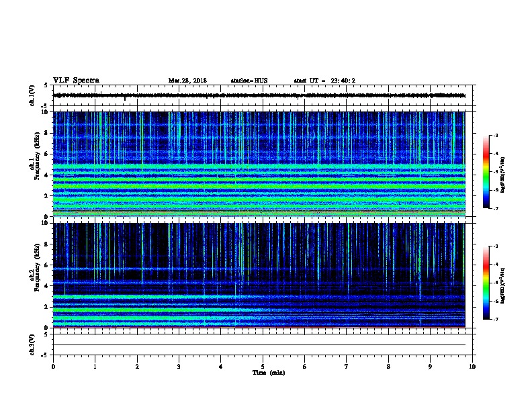
Task: Click the '1' tick on Time axis
Action: pos(95,367)
